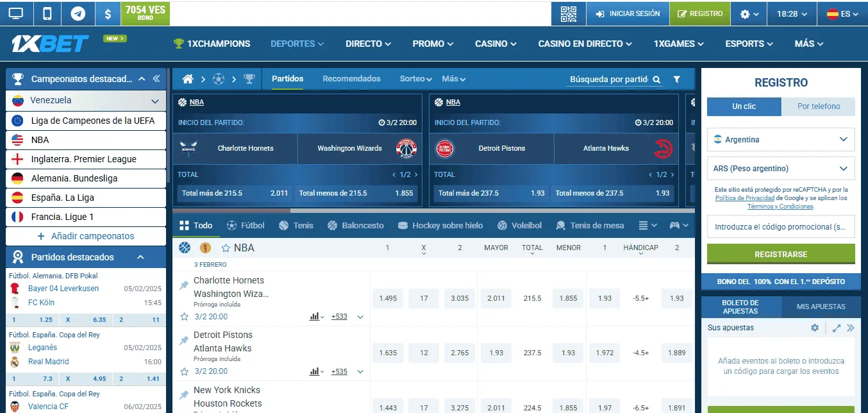The width and height of the screenshot is (868, 413).
Task: Select Hockey sobre hielo tab
Action: (x=440, y=225)
